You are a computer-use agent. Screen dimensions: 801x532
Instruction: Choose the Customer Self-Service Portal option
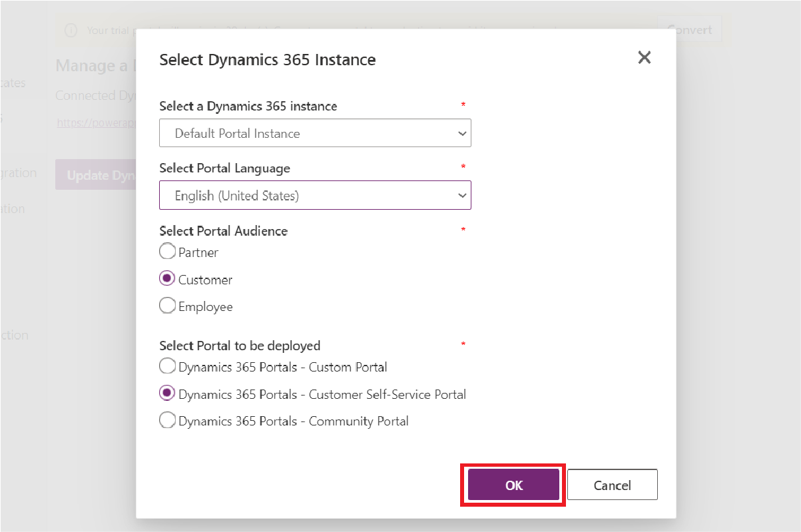coord(168,394)
